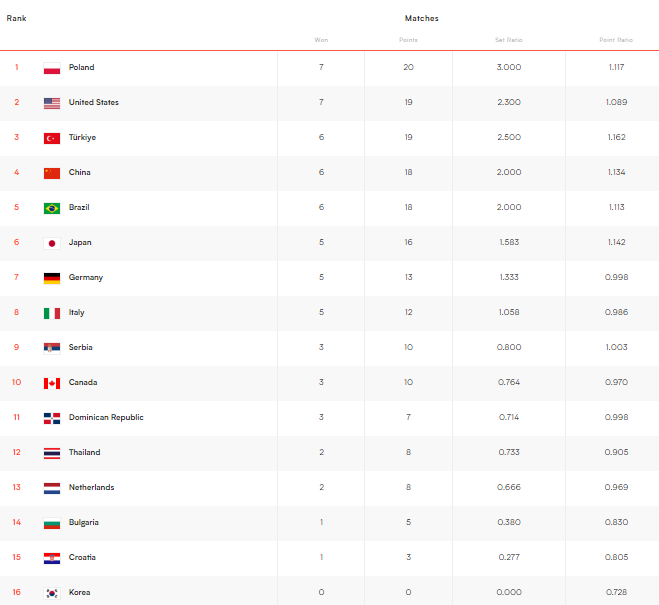Click the Serbia flag icon
Image resolution: width=659 pixels, height=605 pixels.
click(52, 348)
